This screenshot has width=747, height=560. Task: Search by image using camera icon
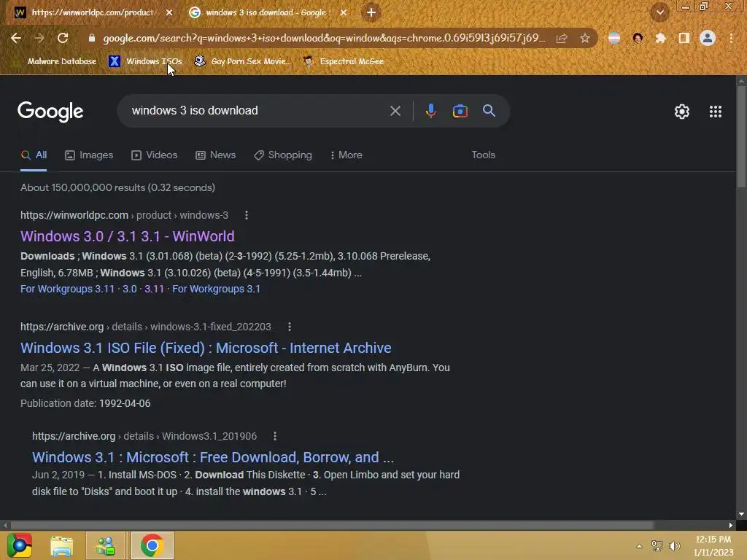pyautogui.click(x=460, y=111)
